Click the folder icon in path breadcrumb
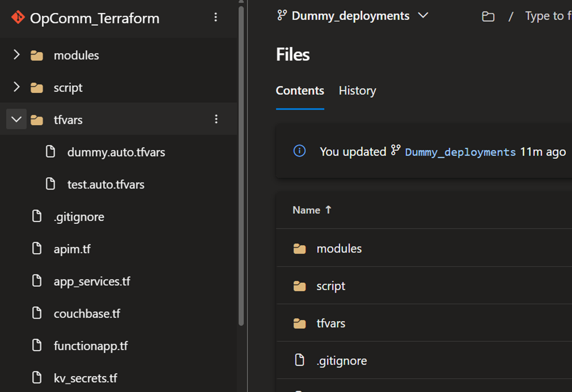Image resolution: width=572 pixels, height=392 pixels. [x=488, y=17]
